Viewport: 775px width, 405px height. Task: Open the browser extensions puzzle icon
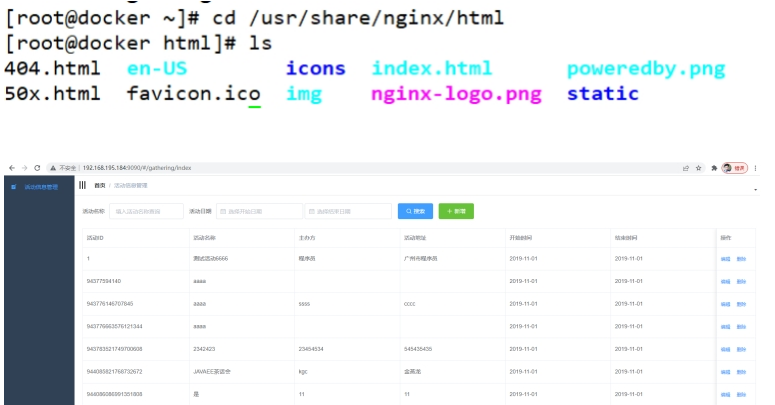[714, 168]
